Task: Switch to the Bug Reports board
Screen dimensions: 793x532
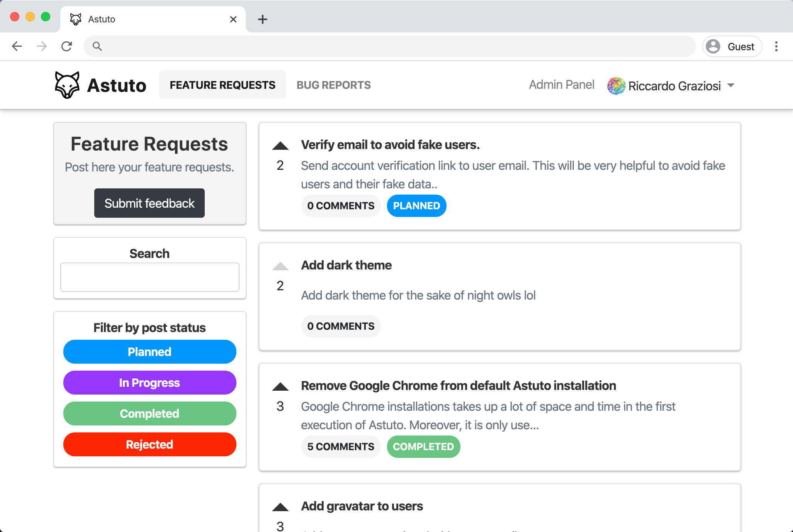Action: 333,85
